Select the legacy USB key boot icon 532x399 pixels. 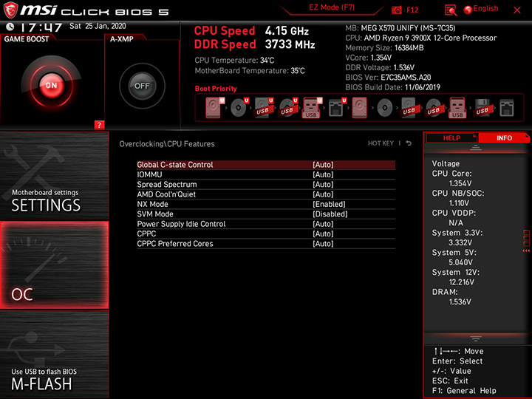point(457,108)
